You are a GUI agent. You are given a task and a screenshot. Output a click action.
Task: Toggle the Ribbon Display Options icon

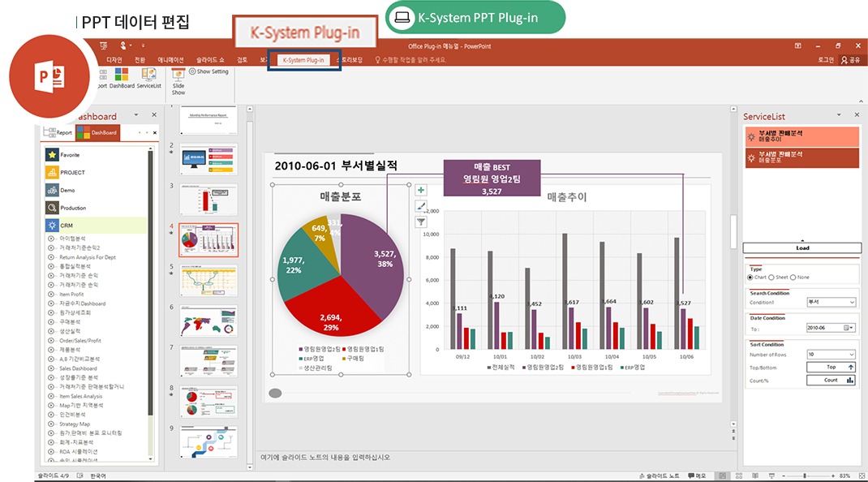click(797, 46)
